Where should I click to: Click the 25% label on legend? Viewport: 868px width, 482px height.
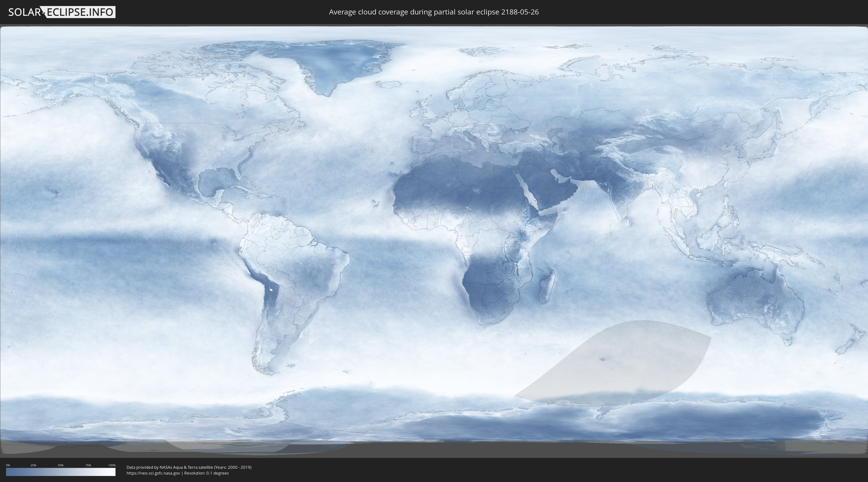[33, 465]
